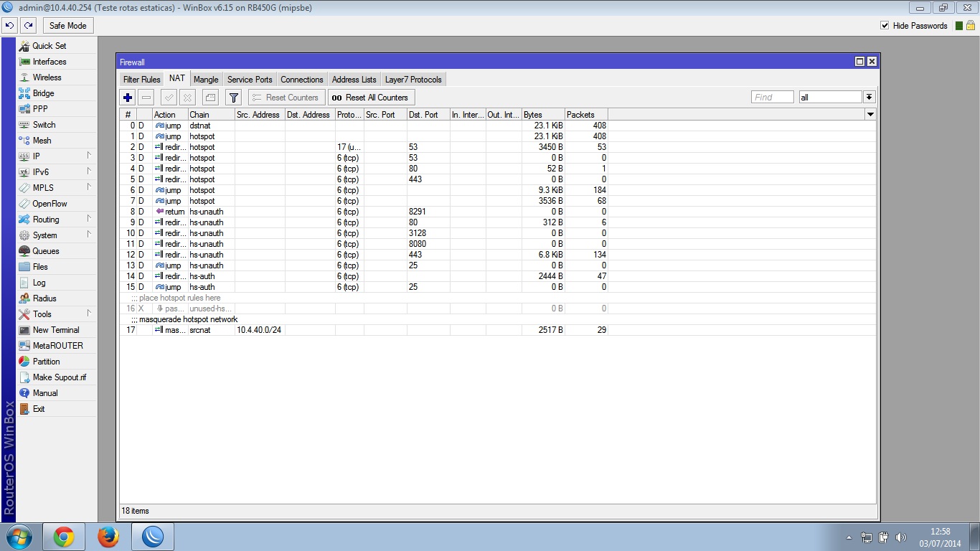Launch a New Terminal

coord(57,330)
